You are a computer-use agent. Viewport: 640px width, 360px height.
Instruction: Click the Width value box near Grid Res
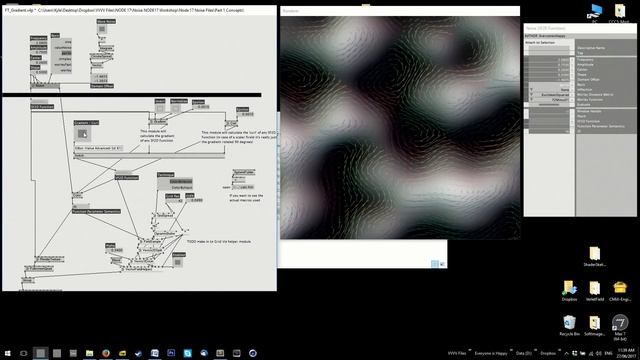coord(194,200)
